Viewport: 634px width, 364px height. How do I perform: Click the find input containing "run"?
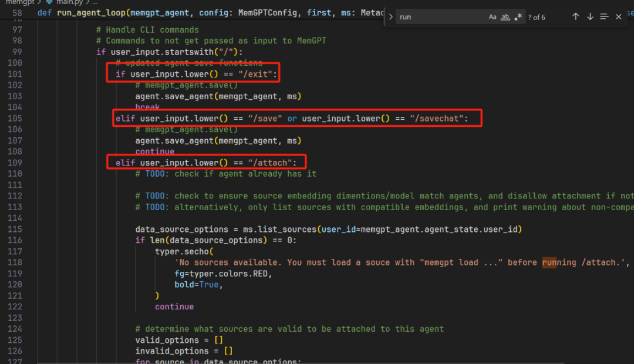pyautogui.click(x=440, y=17)
